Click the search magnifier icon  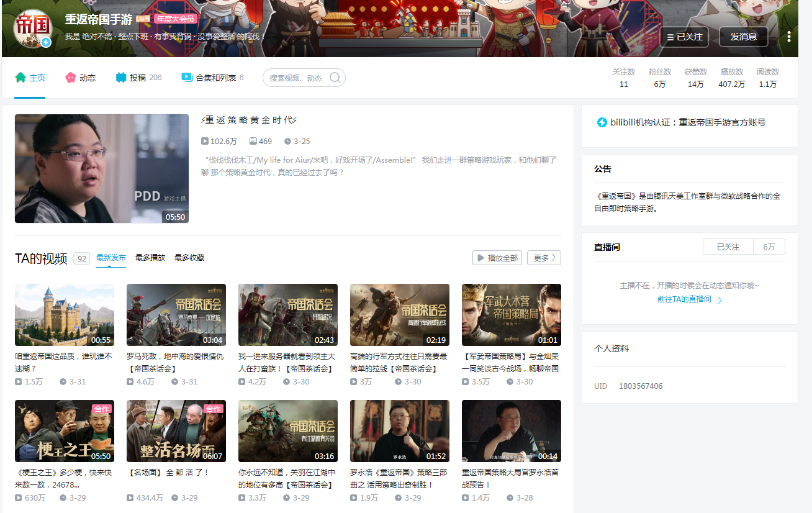pyautogui.click(x=335, y=78)
